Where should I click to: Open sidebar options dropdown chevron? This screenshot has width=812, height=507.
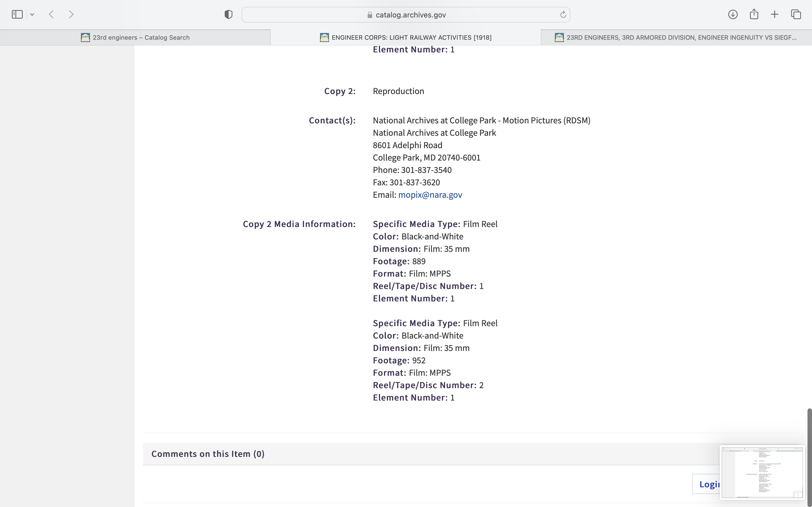[x=32, y=14]
